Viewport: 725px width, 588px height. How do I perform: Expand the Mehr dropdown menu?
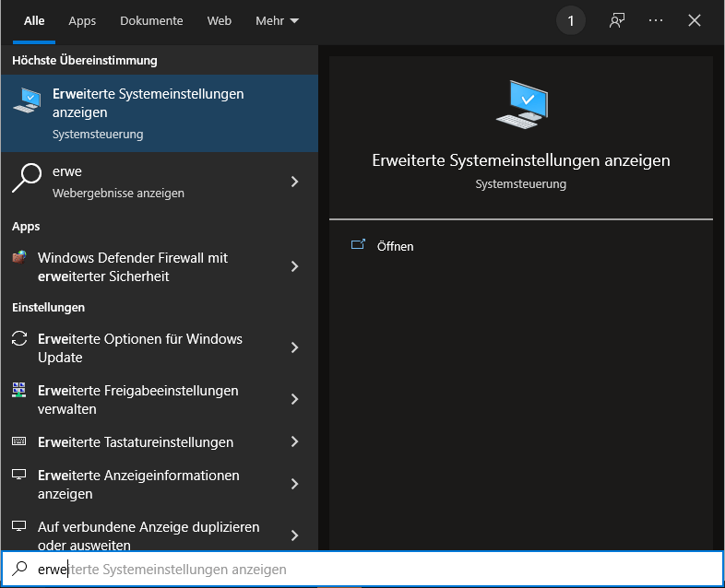(277, 21)
